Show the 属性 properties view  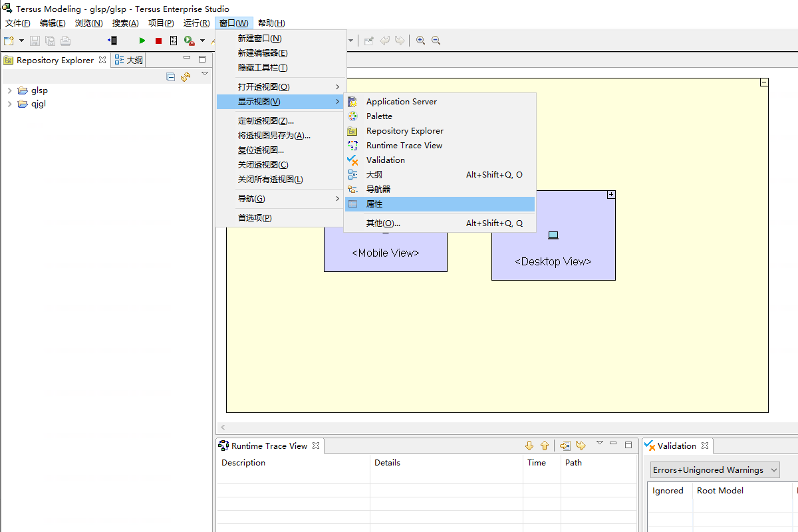pos(440,204)
